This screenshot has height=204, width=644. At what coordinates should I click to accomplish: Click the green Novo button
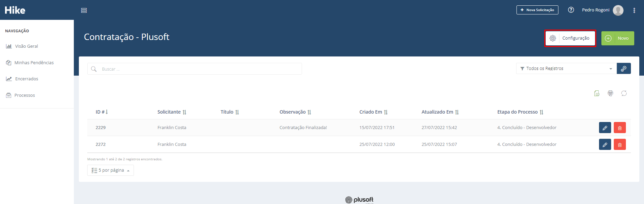click(x=617, y=38)
